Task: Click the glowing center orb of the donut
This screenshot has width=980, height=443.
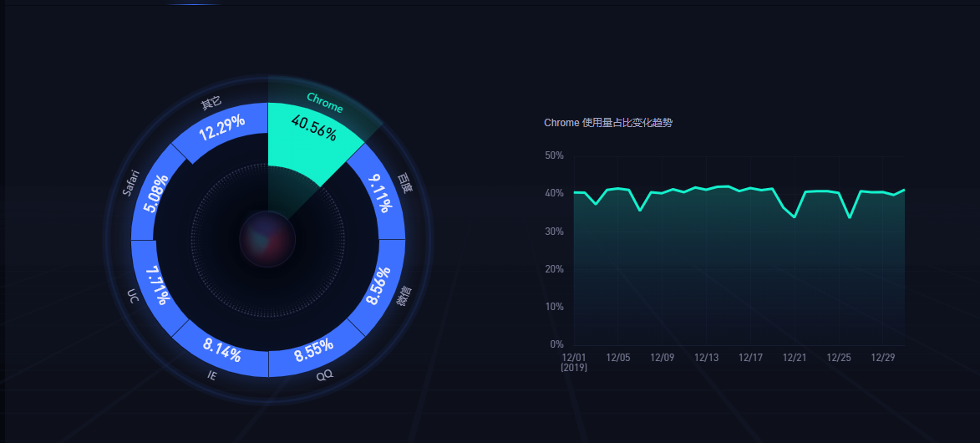Action: click(267, 239)
